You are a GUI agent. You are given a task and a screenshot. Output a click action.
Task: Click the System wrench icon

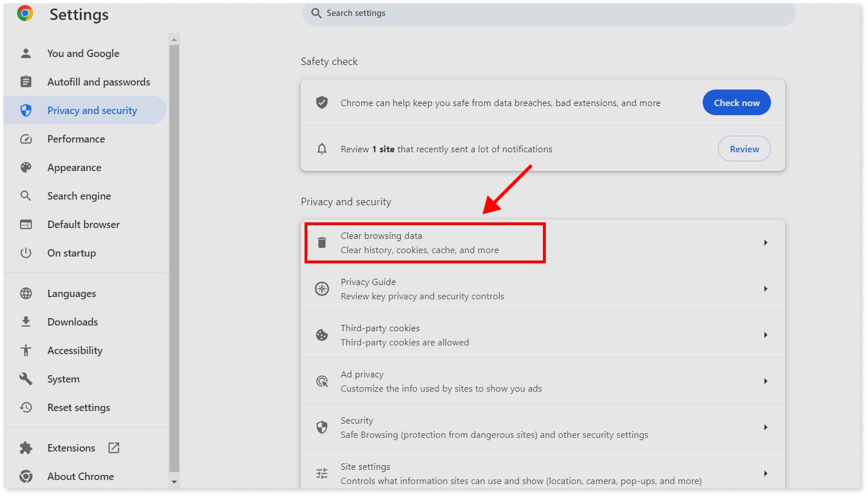pyautogui.click(x=26, y=379)
